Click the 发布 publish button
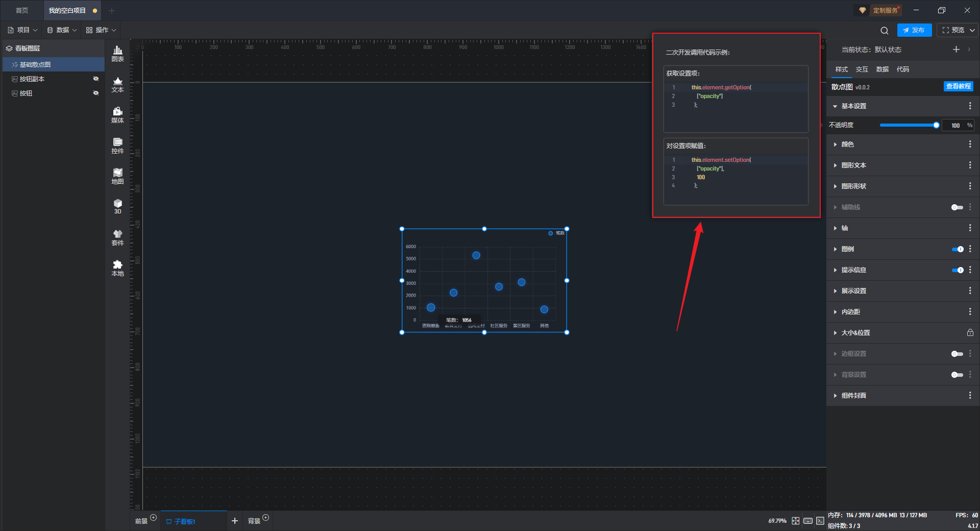Image resolution: width=980 pixels, height=531 pixels. coord(914,30)
